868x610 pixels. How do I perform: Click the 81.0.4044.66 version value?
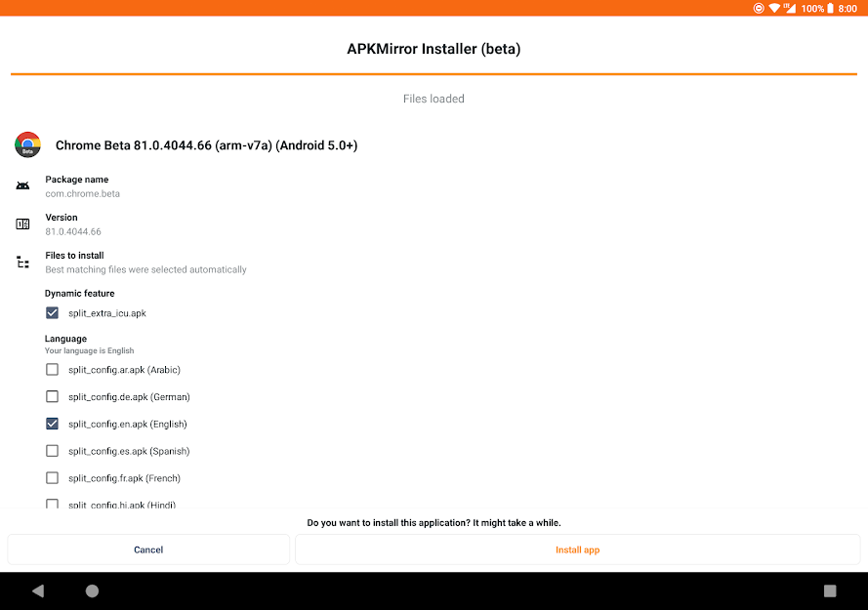73,232
